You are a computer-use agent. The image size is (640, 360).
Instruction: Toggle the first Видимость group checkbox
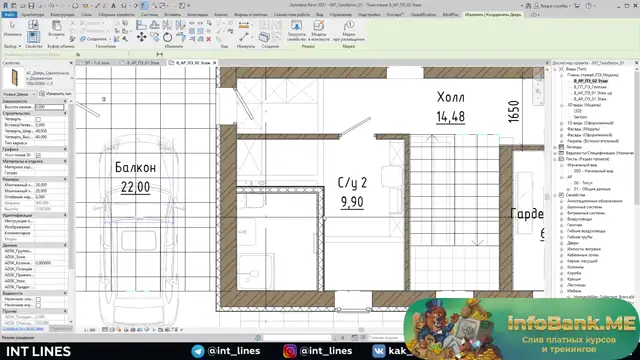click(x=38, y=299)
